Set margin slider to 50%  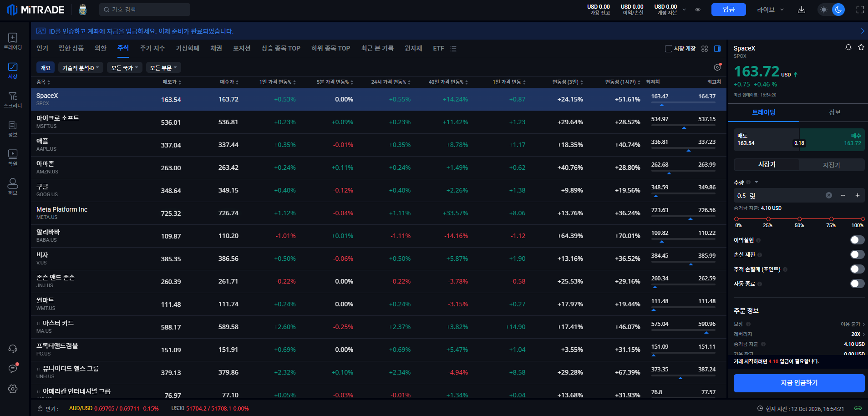click(x=800, y=219)
